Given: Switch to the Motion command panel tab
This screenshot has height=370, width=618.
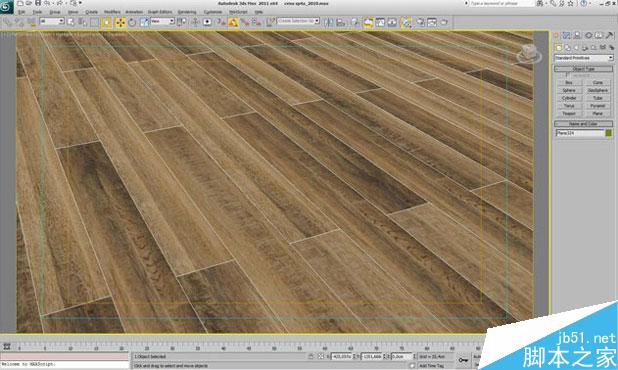Looking at the screenshot, I should [x=588, y=35].
